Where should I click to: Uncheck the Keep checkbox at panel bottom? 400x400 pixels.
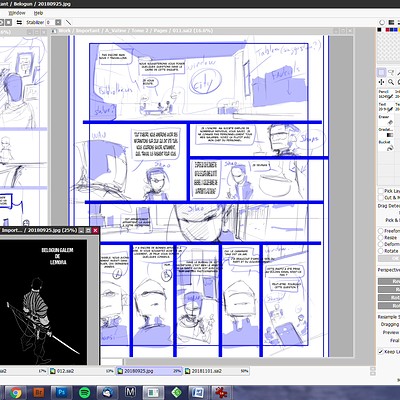coord(381,352)
